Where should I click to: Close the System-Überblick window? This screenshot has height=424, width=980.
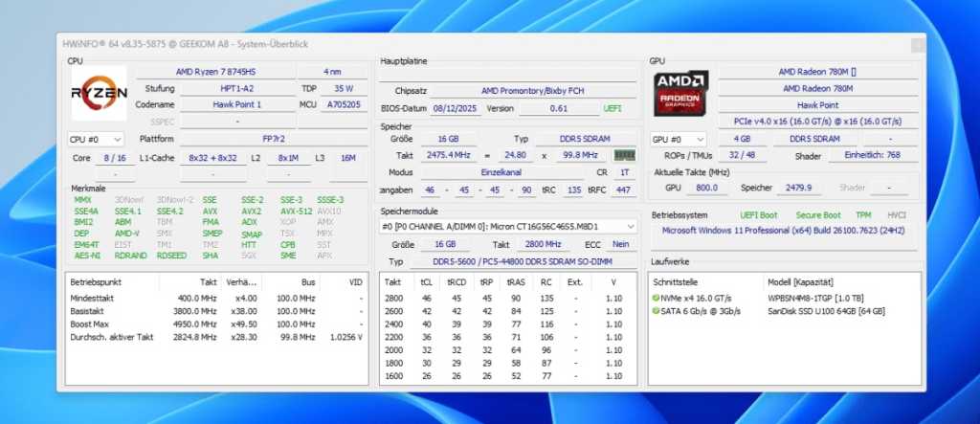click(917, 44)
